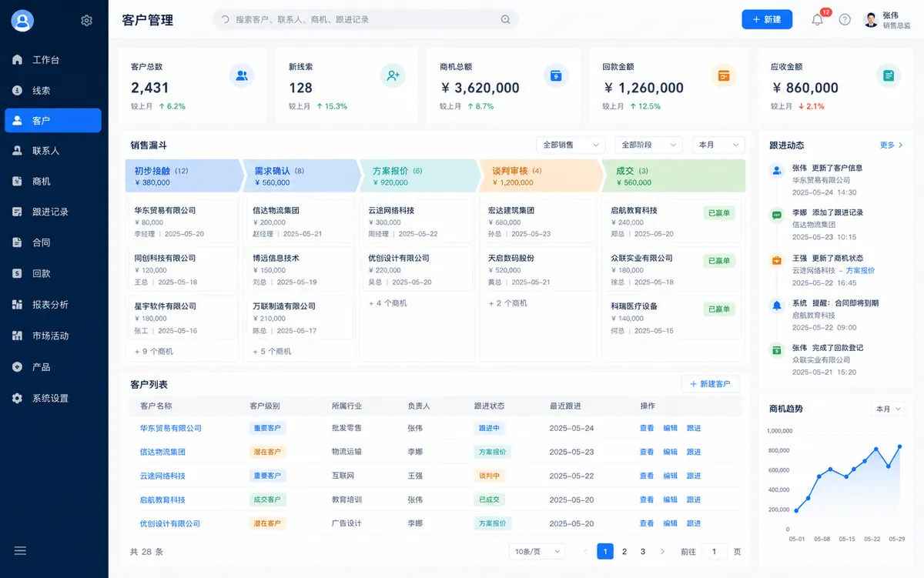924x578 pixels.
Task: Open the 全部阶段 dropdown
Action: click(x=648, y=145)
